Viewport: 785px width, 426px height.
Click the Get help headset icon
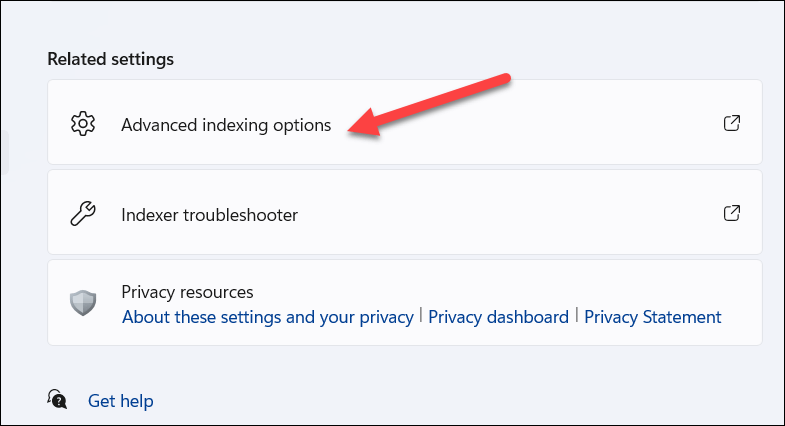coord(58,400)
